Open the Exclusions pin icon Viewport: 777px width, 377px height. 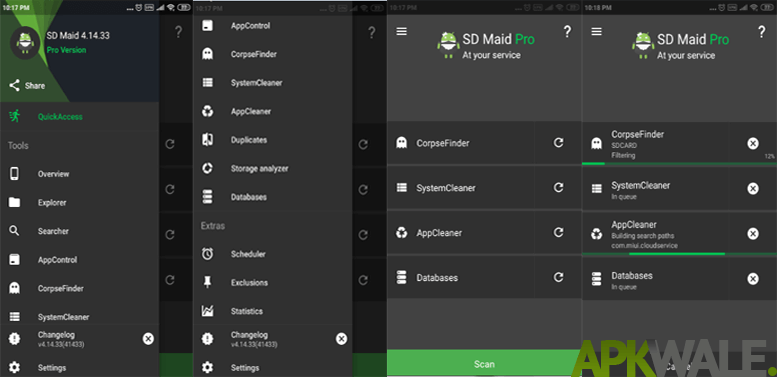tap(207, 283)
